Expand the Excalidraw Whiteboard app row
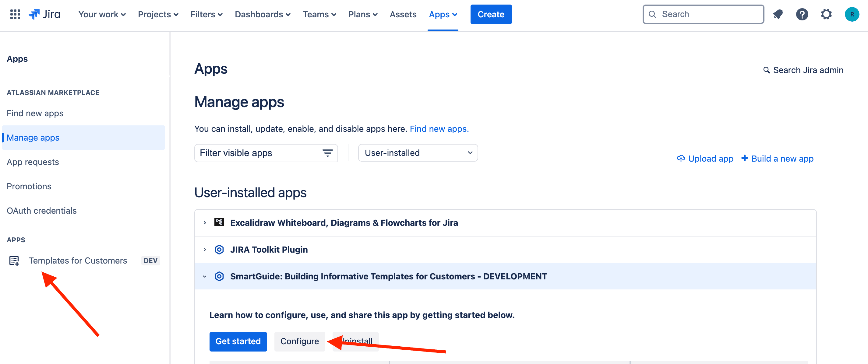The height and width of the screenshot is (364, 868). coord(205,222)
